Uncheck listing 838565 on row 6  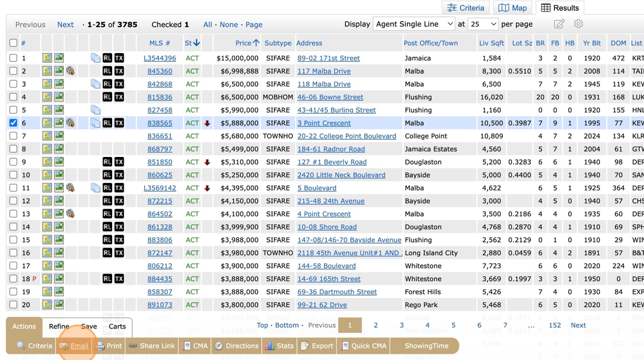(13, 122)
